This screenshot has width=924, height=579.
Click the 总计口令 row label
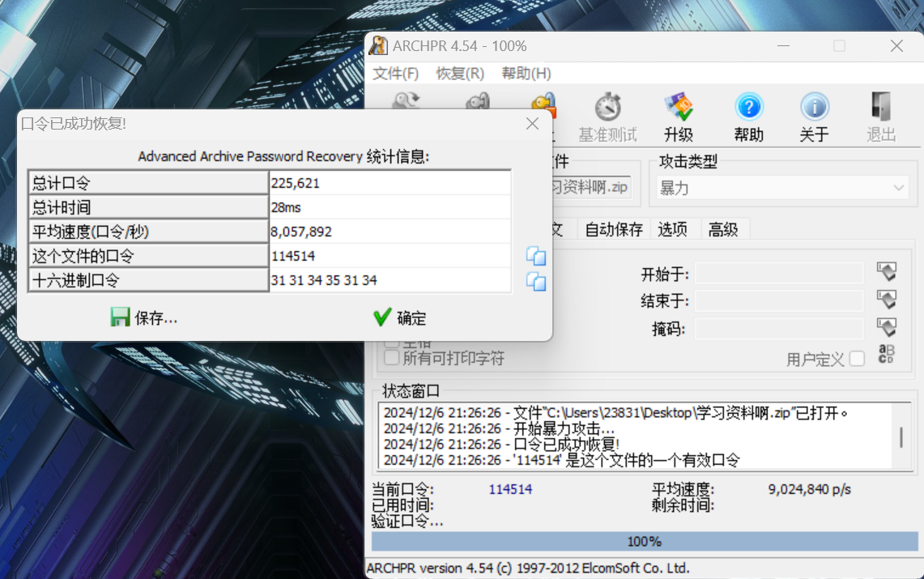tap(148, 183)
